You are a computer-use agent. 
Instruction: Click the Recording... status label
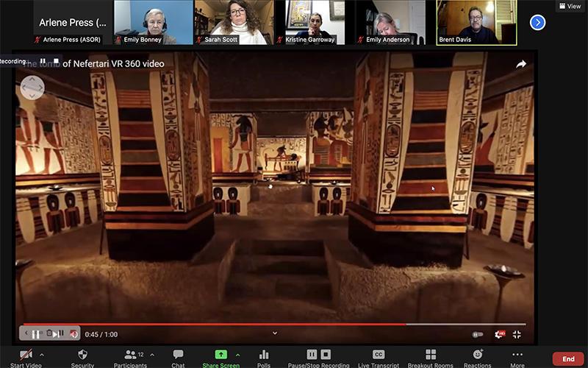[x=14, y=61]
